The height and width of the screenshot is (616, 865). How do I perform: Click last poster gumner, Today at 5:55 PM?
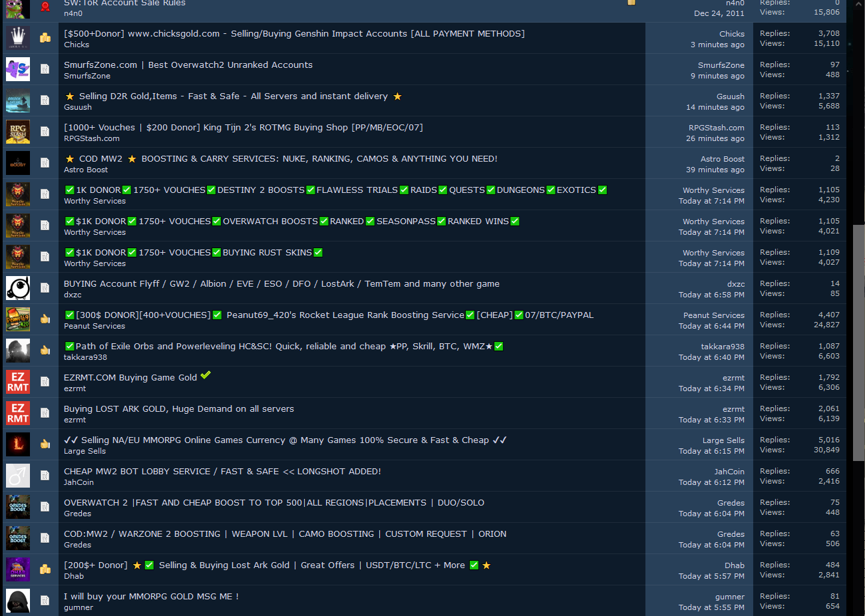730,597
